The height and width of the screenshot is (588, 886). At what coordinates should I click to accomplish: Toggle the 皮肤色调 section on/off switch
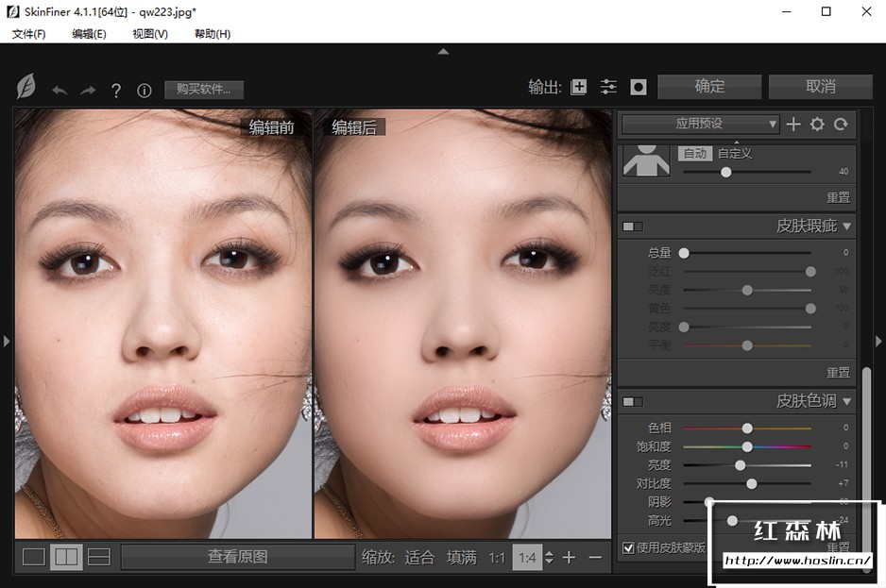pos(632,402)
